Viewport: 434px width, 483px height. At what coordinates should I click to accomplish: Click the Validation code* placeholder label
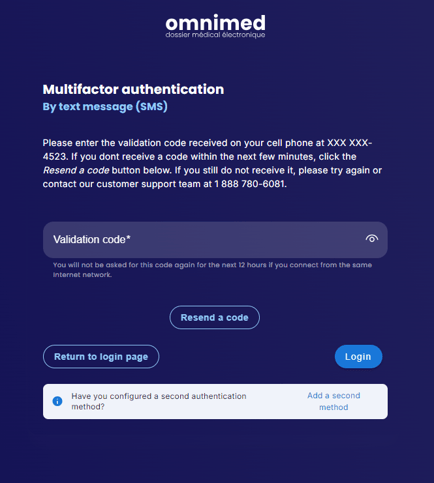click(x=92, y=239)
